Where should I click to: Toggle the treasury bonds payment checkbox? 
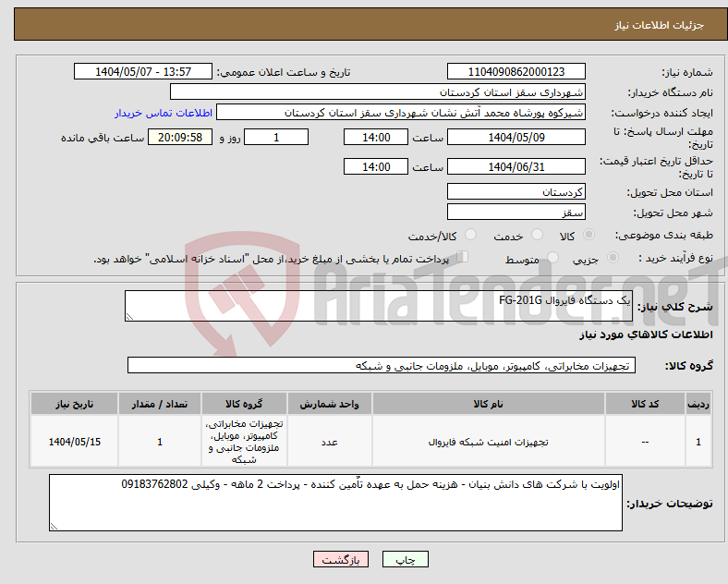click(463, 257)
